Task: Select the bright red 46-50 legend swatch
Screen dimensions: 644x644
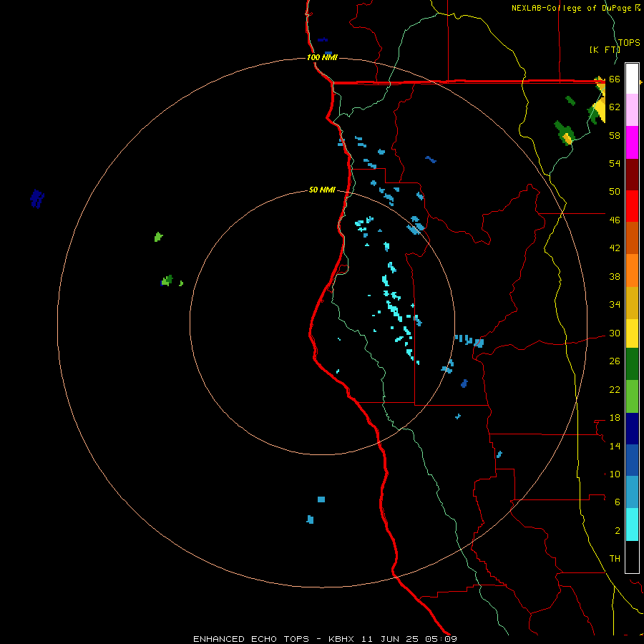Action: click(632, 206)
